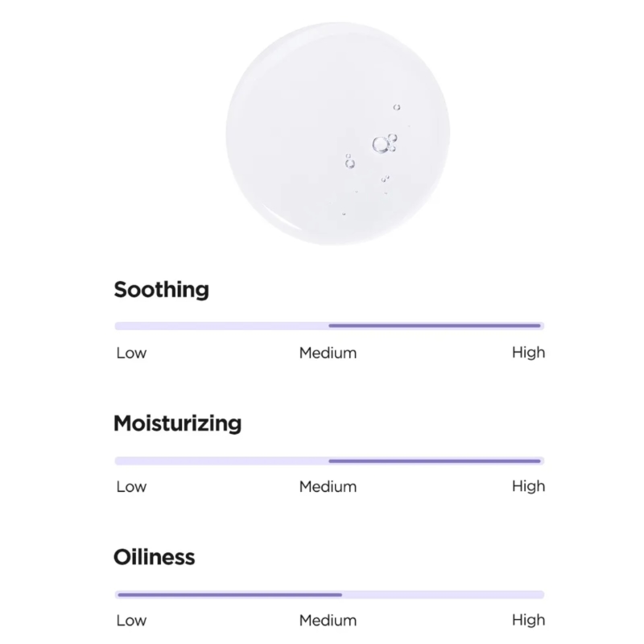Click the Oiliness rating slider bar

(329, 595)
